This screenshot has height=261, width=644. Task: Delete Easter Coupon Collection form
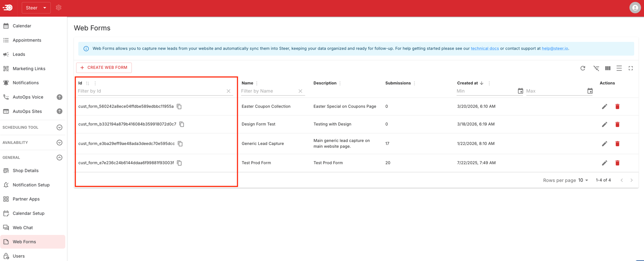(617, 106)
